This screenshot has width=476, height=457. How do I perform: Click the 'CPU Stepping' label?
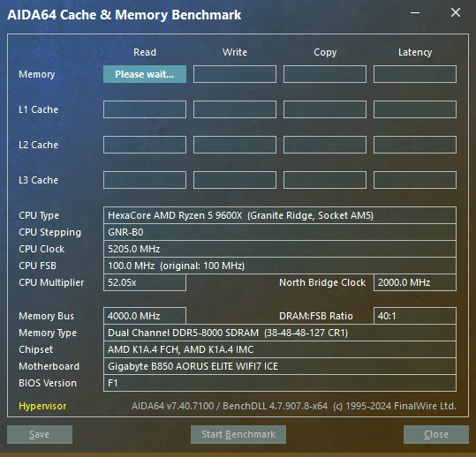[49, 232]
